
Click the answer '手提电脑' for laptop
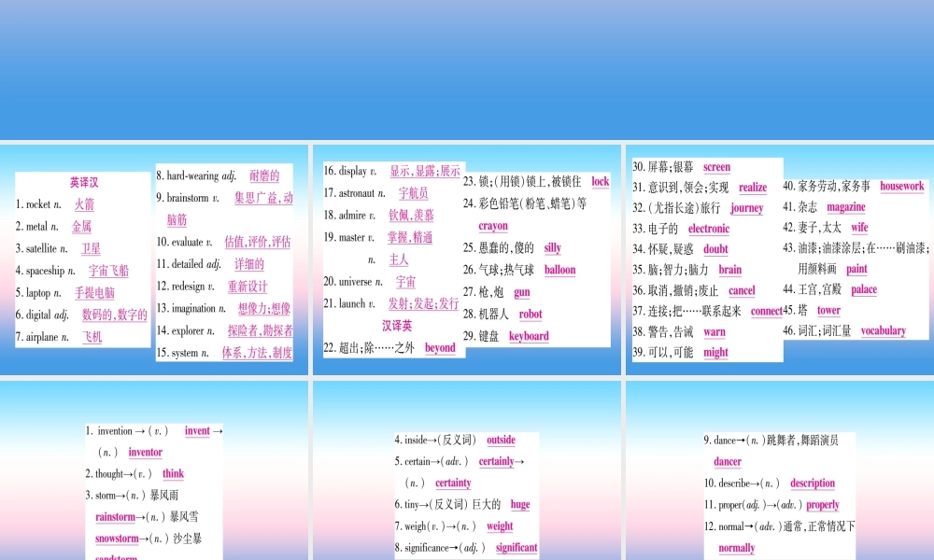pyautogui.click(x=94, y=293)
